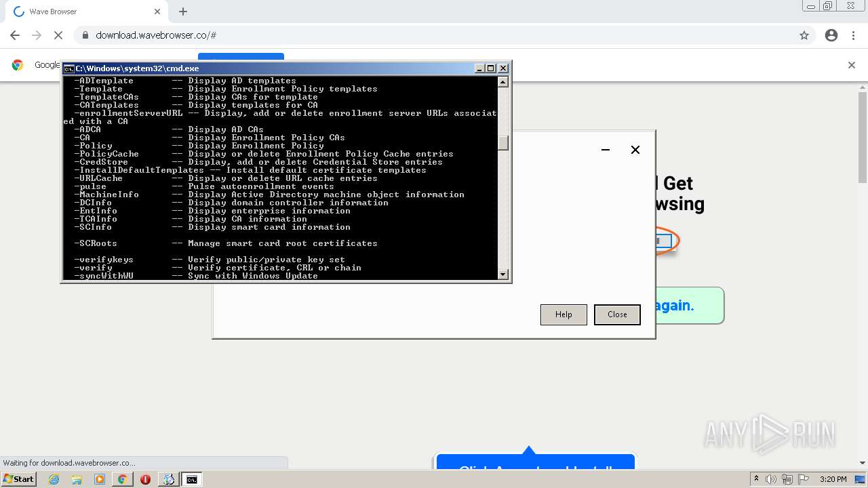Click the cmd scrollbar thumb
Viewport: 868px width, 488px height.
coord(503,143)
